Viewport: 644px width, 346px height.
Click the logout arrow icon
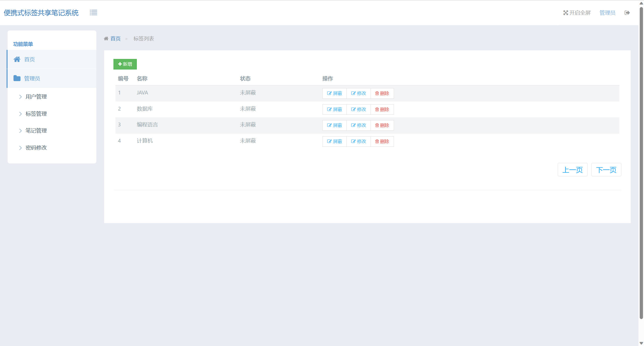627,13
